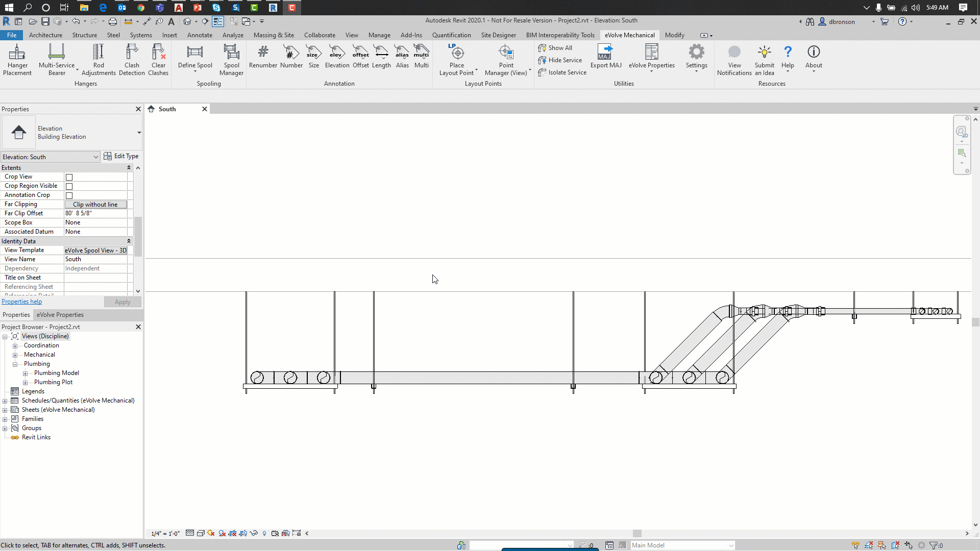Image resolution: width=980 pixels, height=551 pixels.
Task: Toggle the Annotation Crop checkbox
Action: point(69,195)
